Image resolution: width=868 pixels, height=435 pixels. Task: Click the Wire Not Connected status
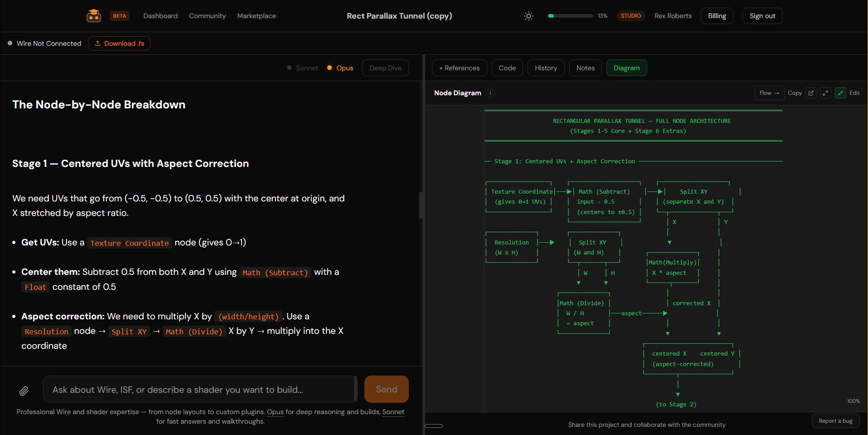[x=44, y=44]
